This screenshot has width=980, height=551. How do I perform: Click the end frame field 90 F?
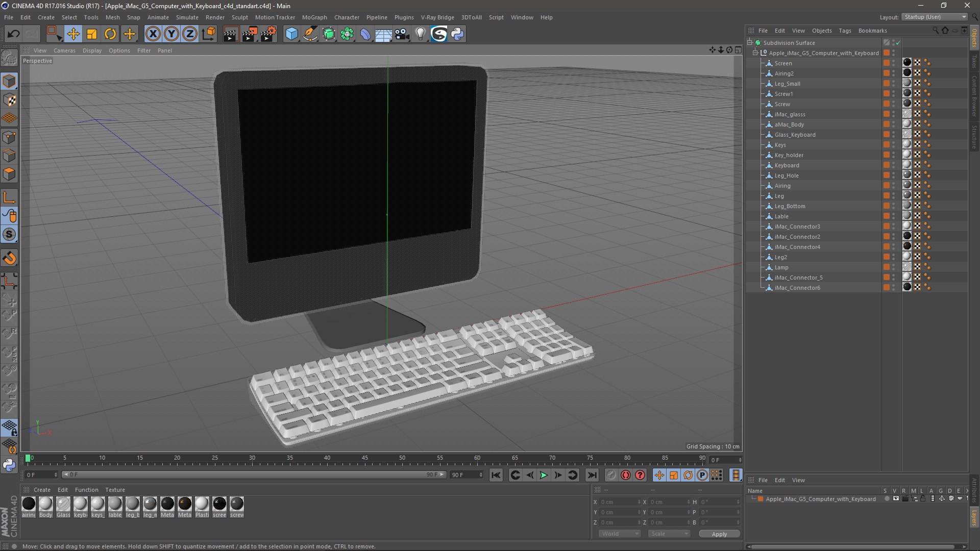466,475
